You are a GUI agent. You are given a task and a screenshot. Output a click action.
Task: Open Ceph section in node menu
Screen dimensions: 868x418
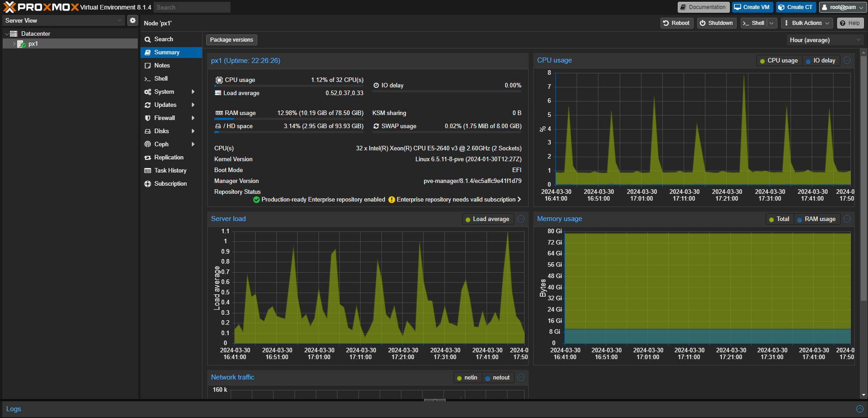[161, 144]
